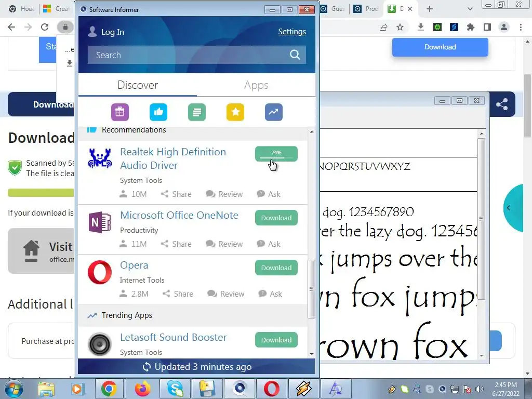Click the Updated 3 minutes ago status

pyautogui.click(x=203, y=367)
